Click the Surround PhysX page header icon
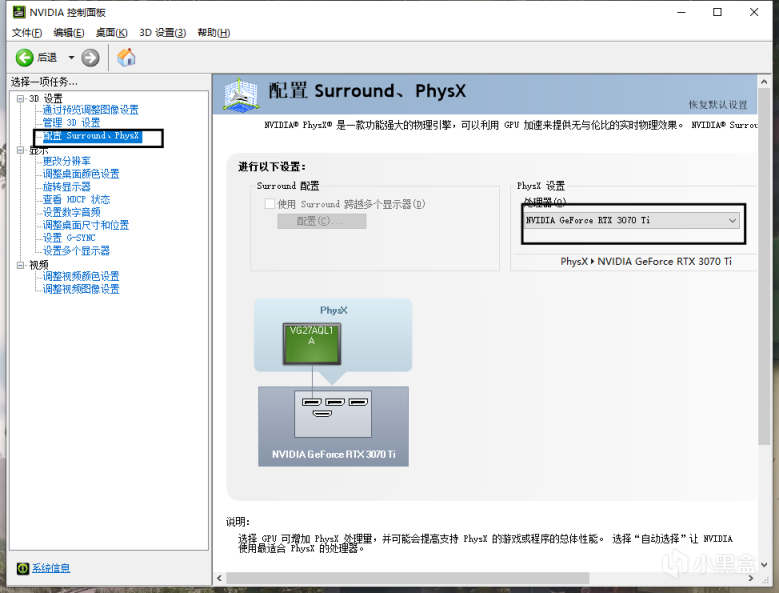779x593 pixels. [241, 94]
